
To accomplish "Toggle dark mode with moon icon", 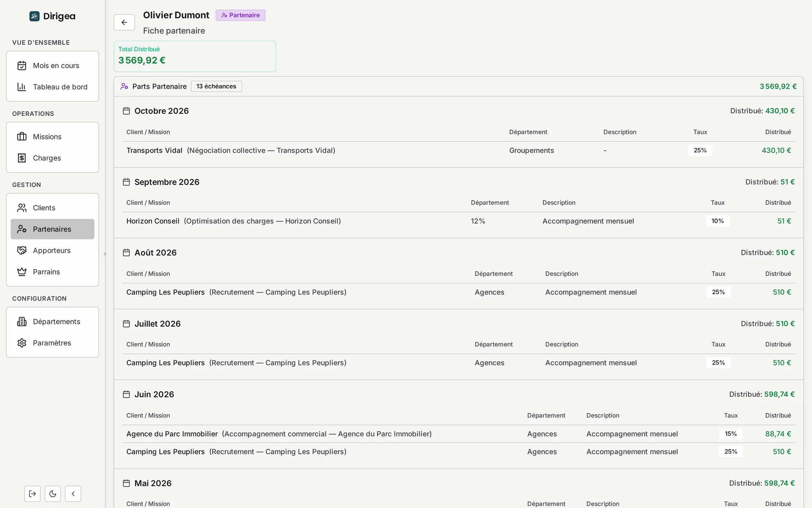I will (53, 494).
